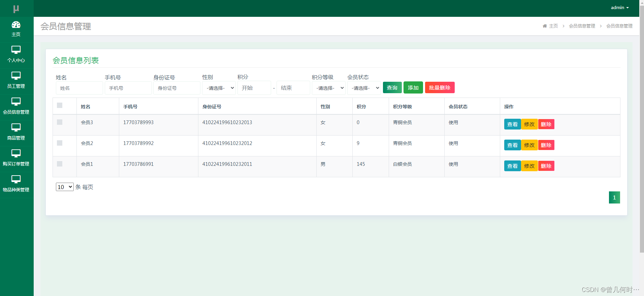644x296 pixels.
Task: Open the 主页 dashboard icon in sidebar
Action: point(16,25)
